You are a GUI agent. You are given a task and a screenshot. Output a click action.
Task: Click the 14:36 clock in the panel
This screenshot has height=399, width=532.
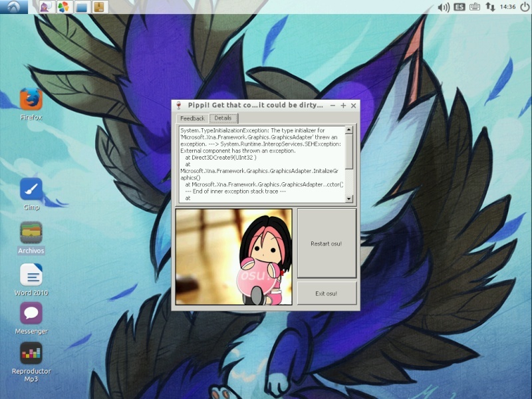507,7
